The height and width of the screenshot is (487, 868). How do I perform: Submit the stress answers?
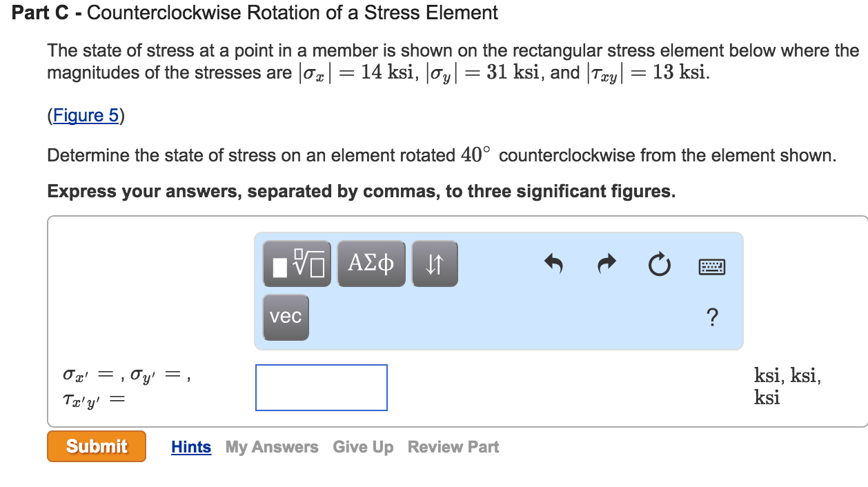pyautogui.click(x=96, y=446)
